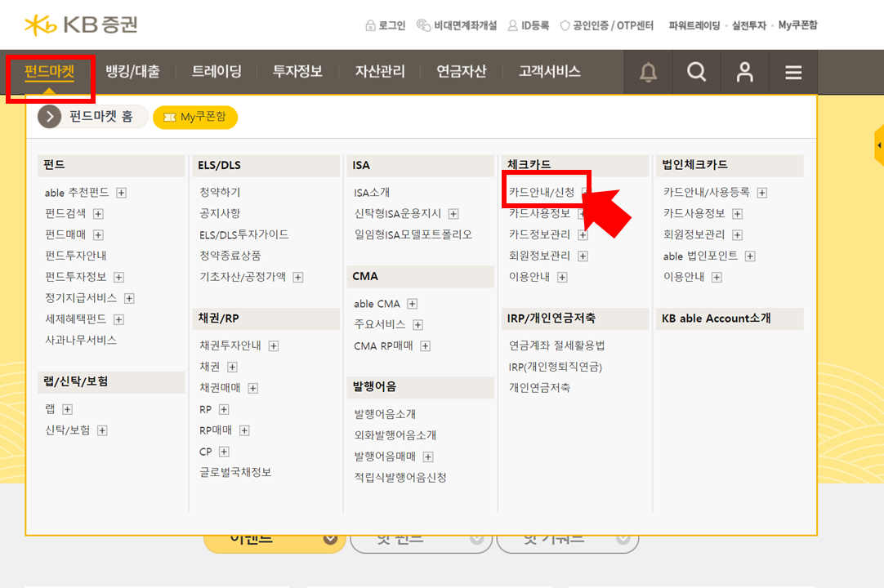The height and width of the screenshot is (588, 884).
Task: Expand able CMA plus icon
Action: (x=412, y=304)
